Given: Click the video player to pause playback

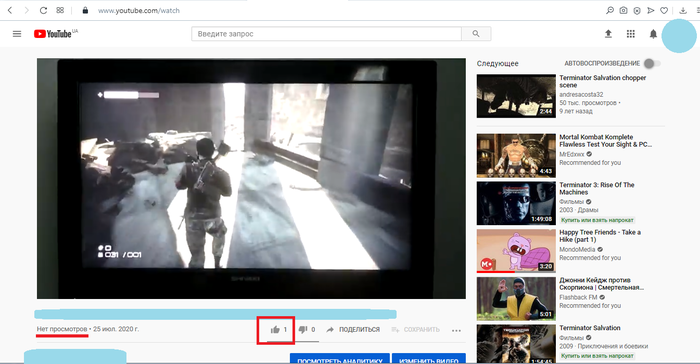Looking at the screenshot, I should [x=251, y=178].
